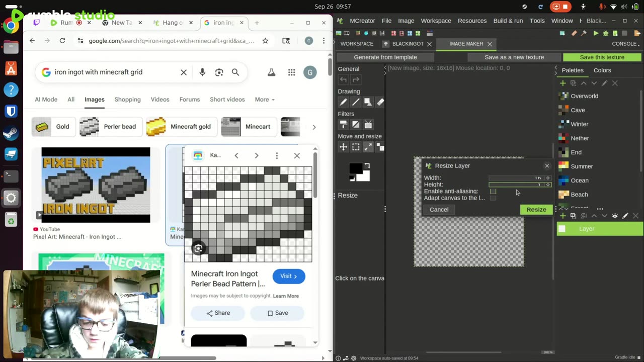Choose the TV-shaped filter tool

(368, 124)
